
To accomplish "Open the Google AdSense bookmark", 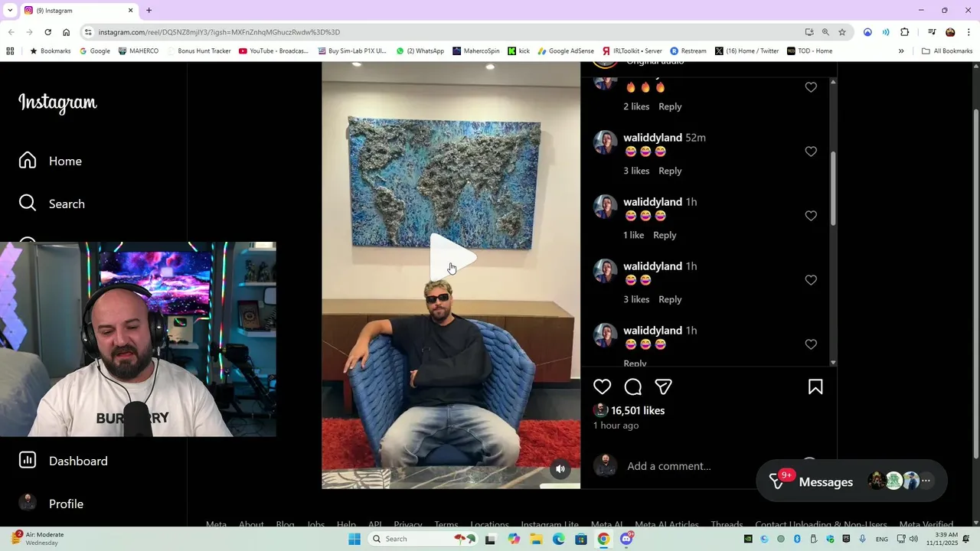I will (566, 51).
